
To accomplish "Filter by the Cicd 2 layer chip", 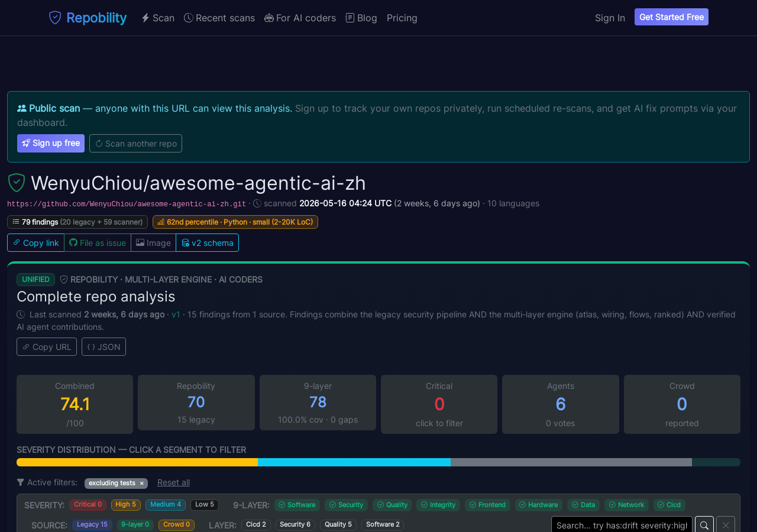I will 256,525.
